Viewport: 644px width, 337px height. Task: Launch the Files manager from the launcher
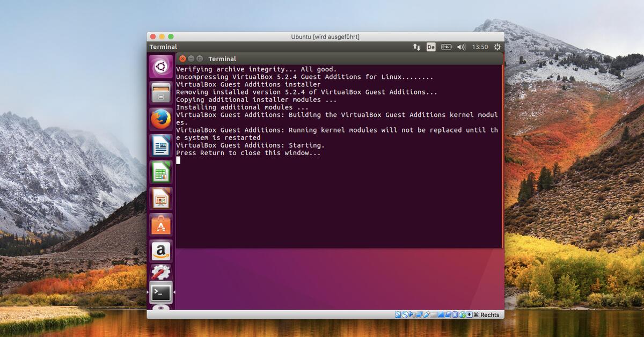(x=160, y=93)
